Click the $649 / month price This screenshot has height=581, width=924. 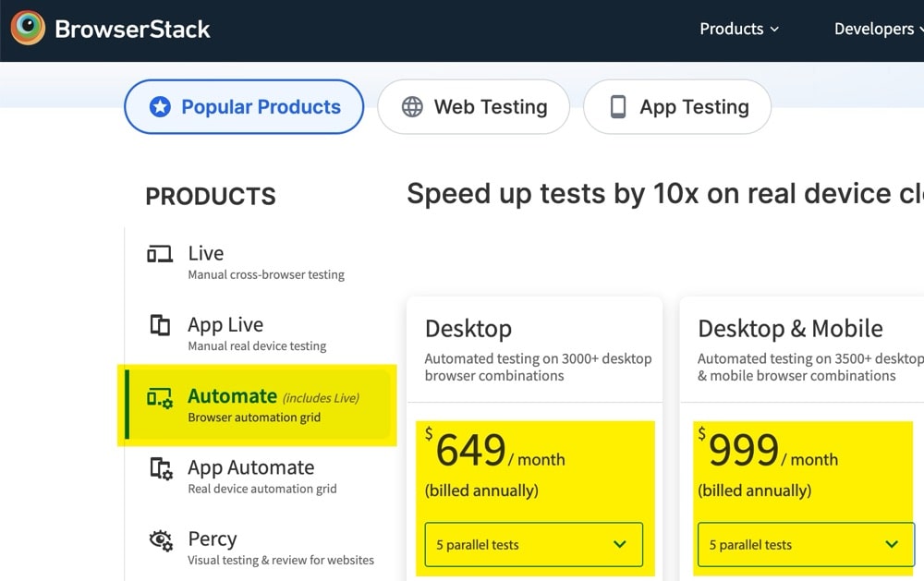(x=495, y=450)
